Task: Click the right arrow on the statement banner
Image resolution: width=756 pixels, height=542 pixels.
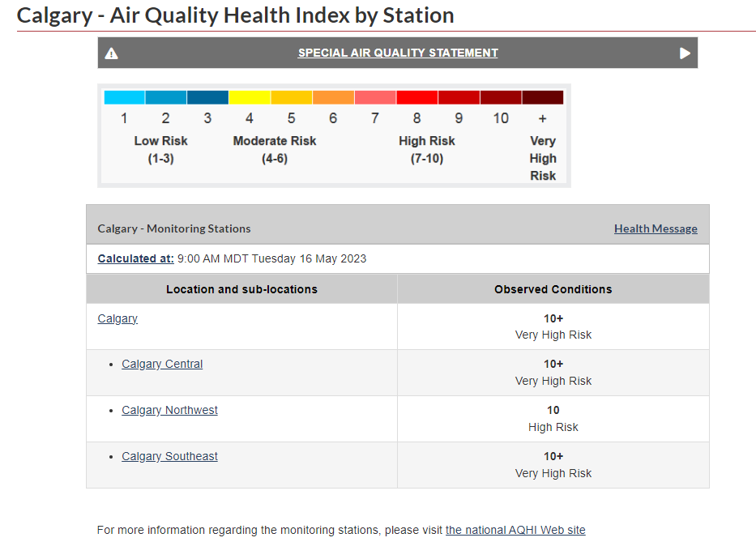Action: coord(684,53)
